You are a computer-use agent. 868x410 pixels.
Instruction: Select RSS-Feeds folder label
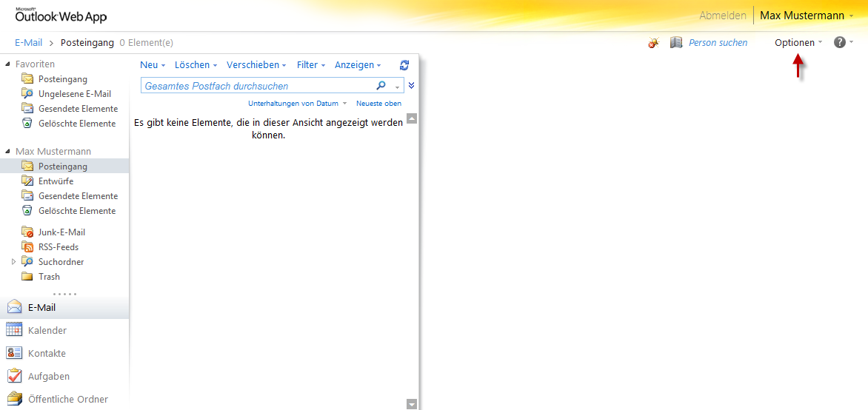pyautogui.click(x=58, y=246)
